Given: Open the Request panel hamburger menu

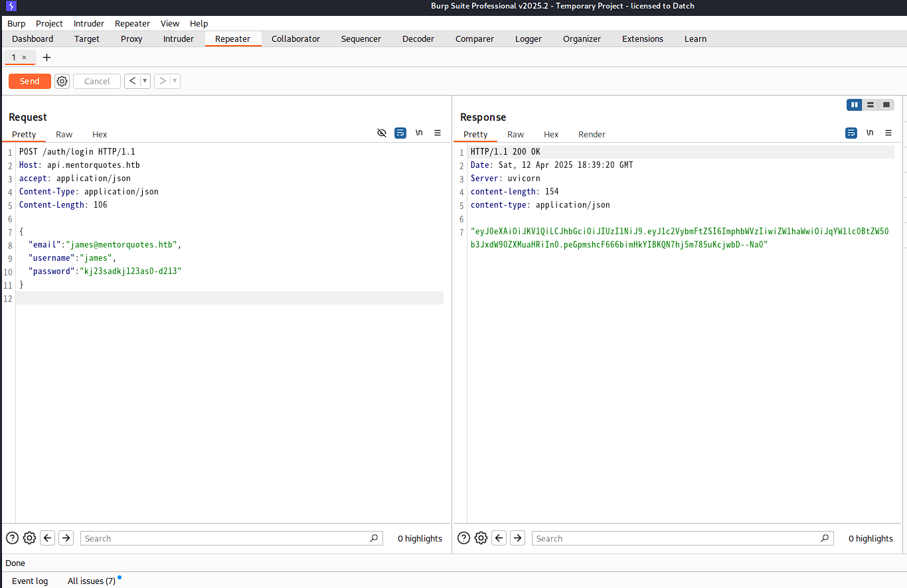Looking at the screenshot, I should tap(438, 133).
